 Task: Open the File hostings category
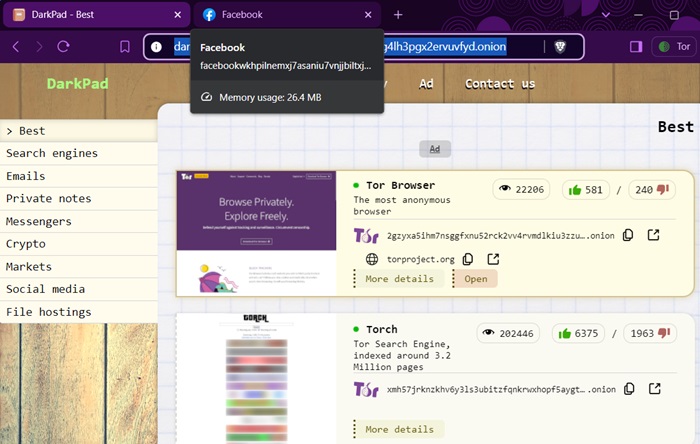79,312
